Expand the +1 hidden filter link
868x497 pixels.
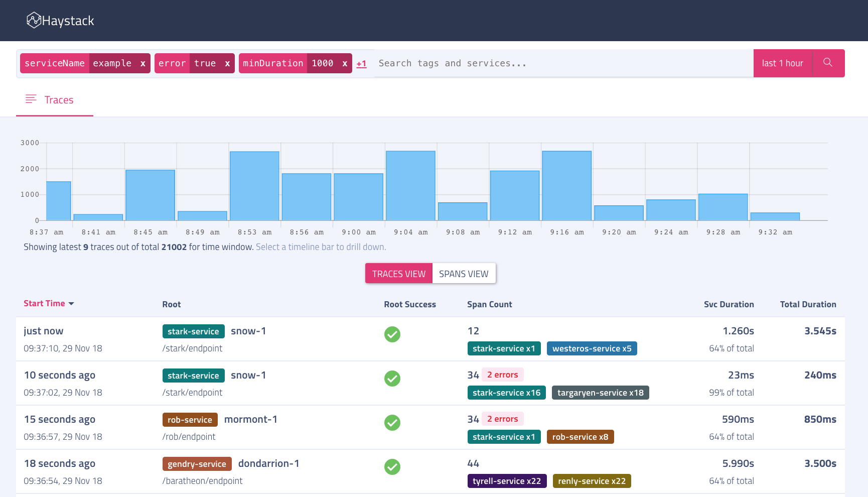(361, 64)
